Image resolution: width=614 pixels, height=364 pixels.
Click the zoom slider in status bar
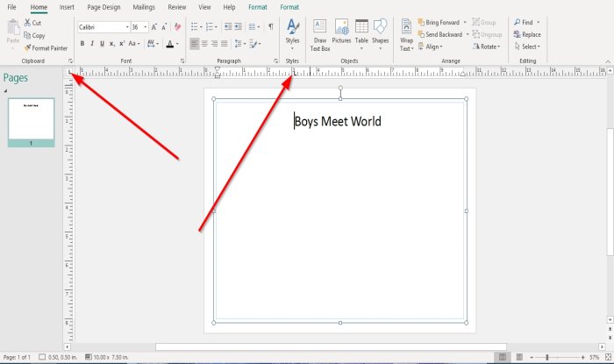tap(546, 358)
